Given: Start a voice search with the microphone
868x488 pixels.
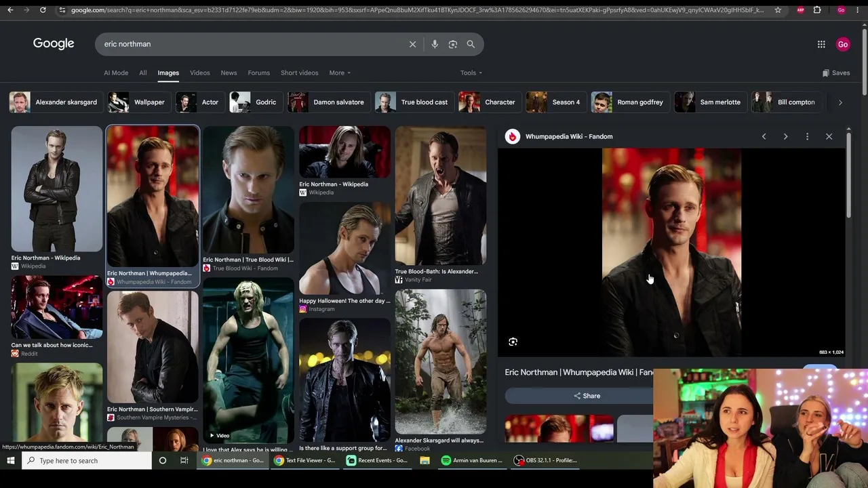Looking at the screenshot, I should (435, 44).
